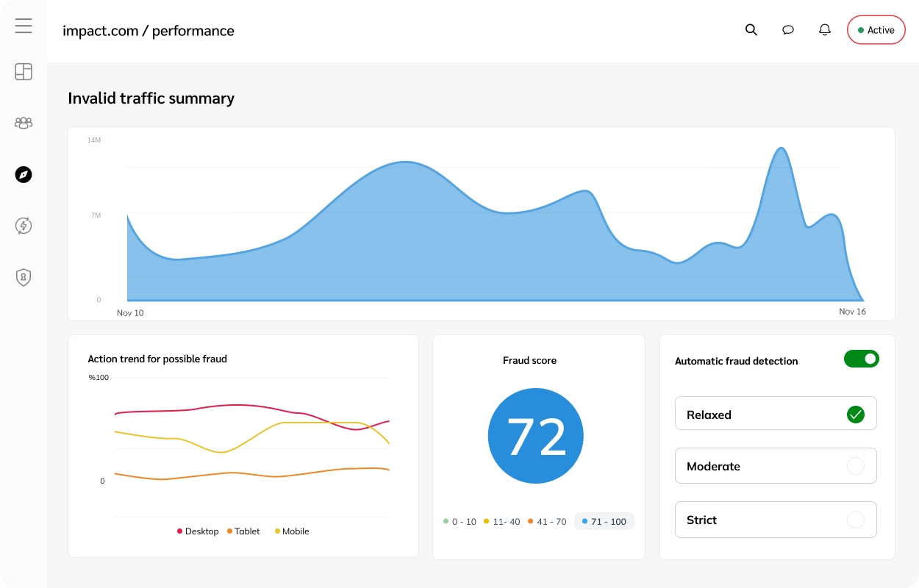
Task: Click the 0 - 10 fraud score legend
Action: pos(459,522)
